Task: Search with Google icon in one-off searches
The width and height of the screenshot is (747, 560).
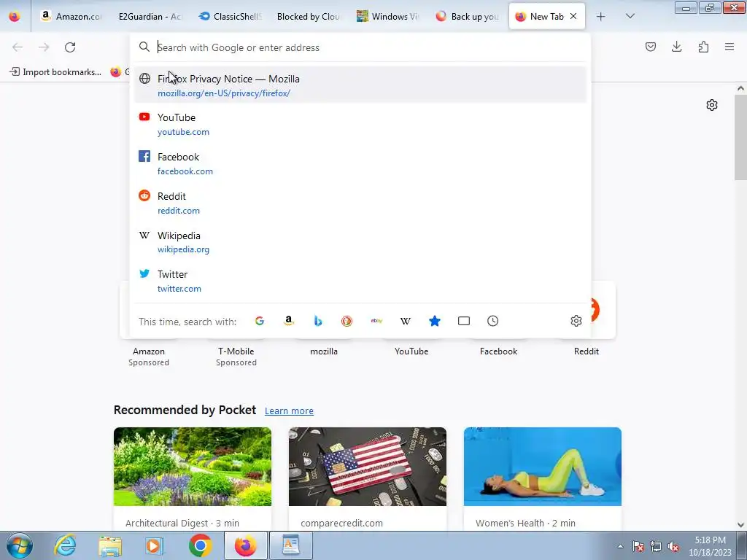Action: pyautogui.click(x=260, y=321)
